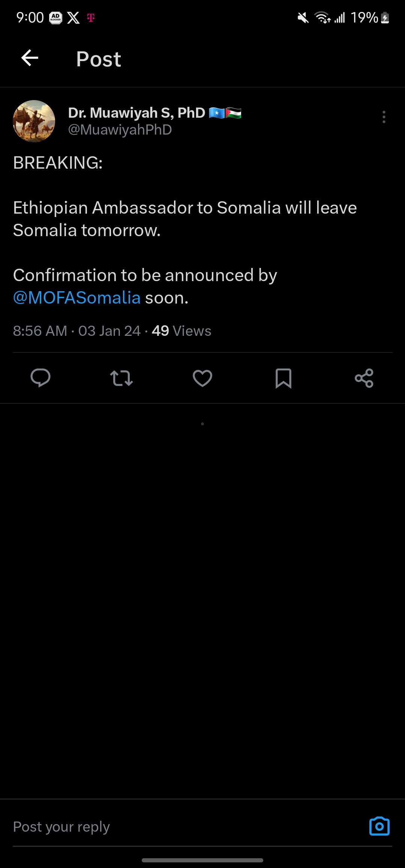
Task: Open the three-dot post options menu
Action: click(x=384, y=117)
